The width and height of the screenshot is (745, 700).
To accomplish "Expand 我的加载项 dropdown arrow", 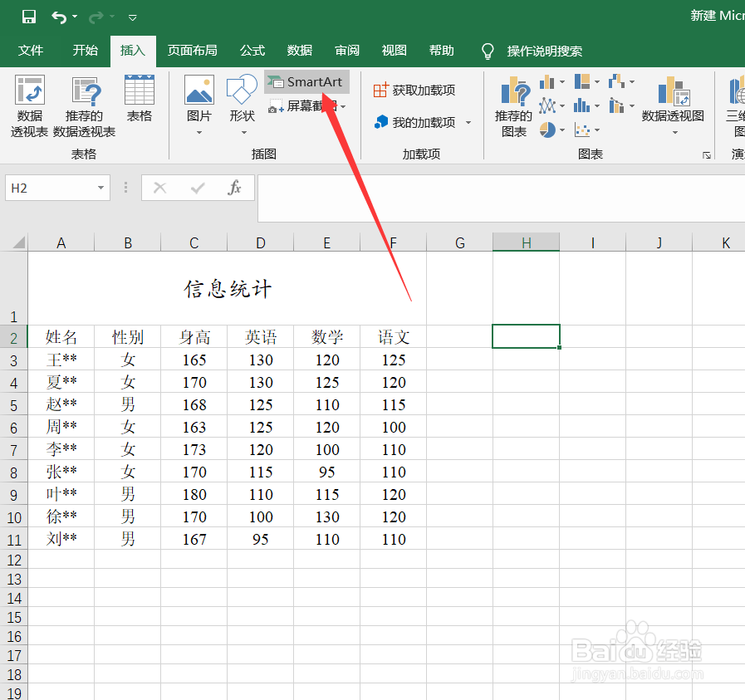I will coord(468,123).
